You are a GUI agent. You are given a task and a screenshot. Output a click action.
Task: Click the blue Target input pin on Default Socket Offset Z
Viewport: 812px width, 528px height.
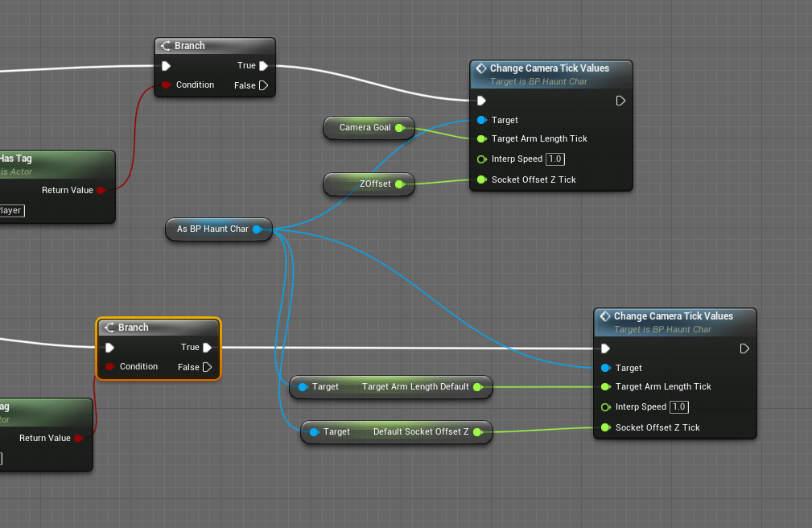(x=314, y=432)
